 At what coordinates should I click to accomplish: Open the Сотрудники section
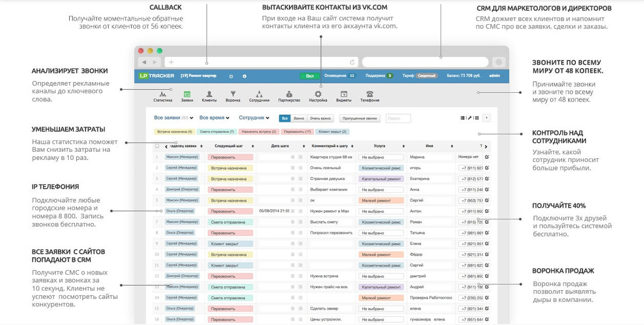[x=259, y=97]
